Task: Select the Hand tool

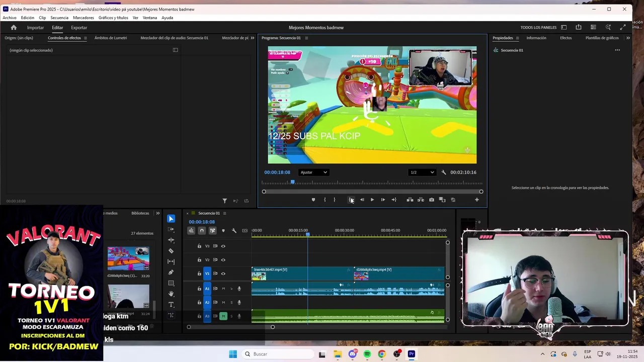Action: point(171,294)
